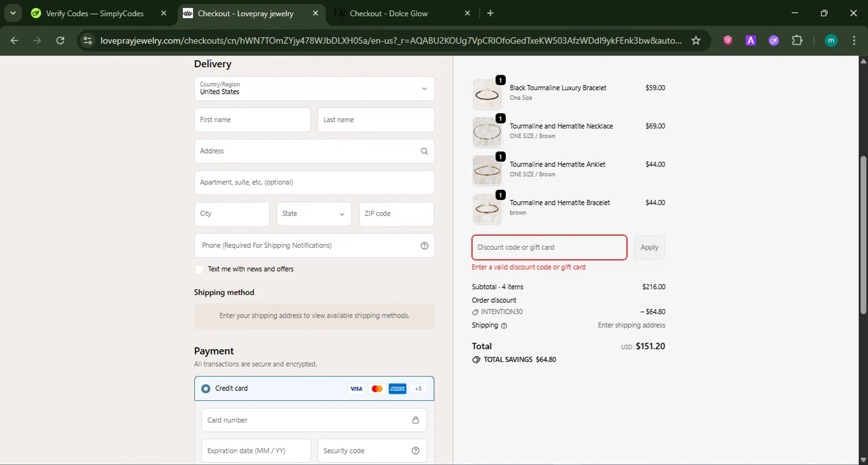Viewport: 868px width, 465px height.
Task: Open Chrome three-dot menu
Action: [855, 40]
